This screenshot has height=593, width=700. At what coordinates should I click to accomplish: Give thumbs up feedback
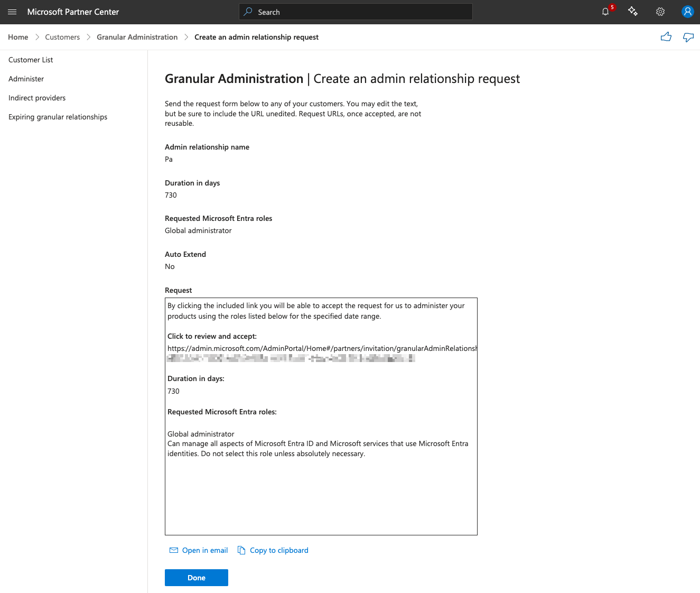pos(666,37)
